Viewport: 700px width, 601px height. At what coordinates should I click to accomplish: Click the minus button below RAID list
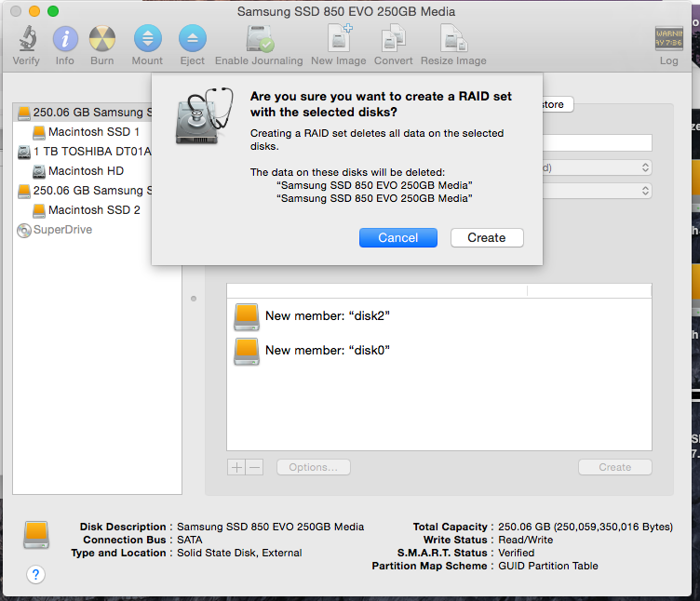pyautogui.click(x=254, y=467)
